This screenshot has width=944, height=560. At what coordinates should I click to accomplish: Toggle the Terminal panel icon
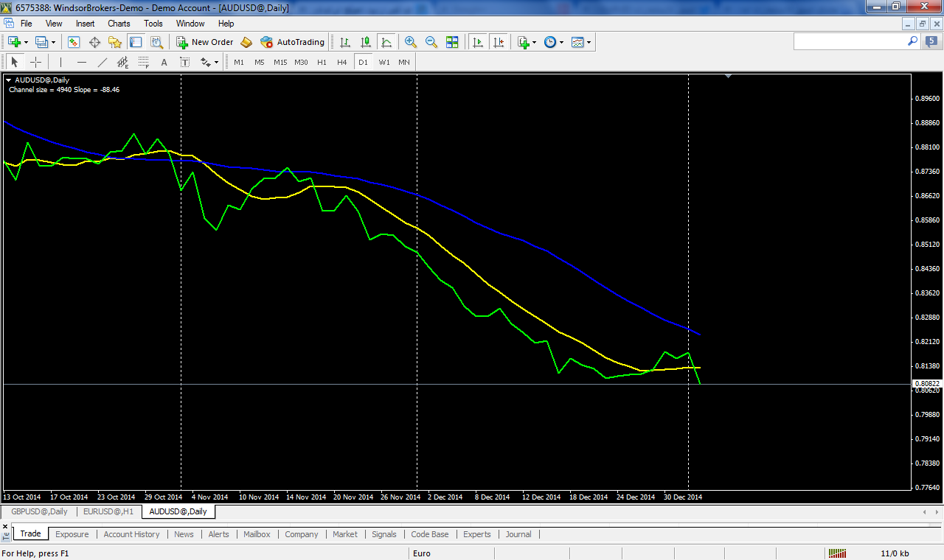click(x=136, y=42)
